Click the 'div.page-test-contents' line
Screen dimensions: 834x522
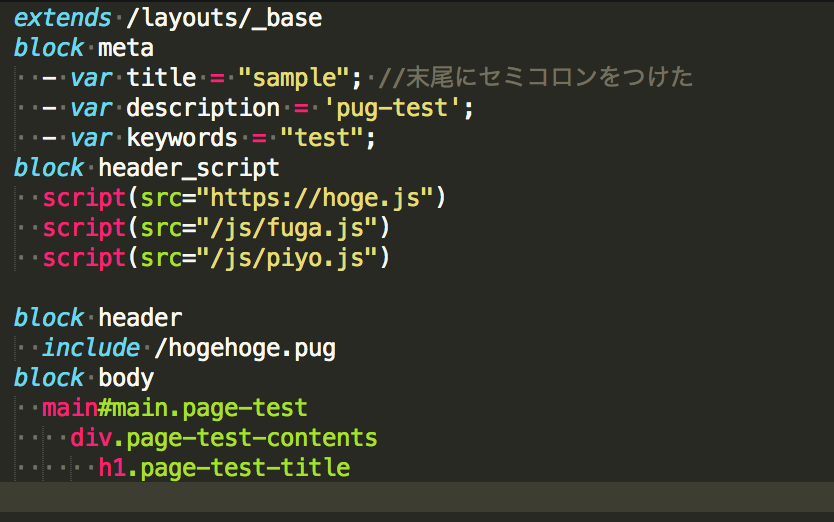[223, 438]
